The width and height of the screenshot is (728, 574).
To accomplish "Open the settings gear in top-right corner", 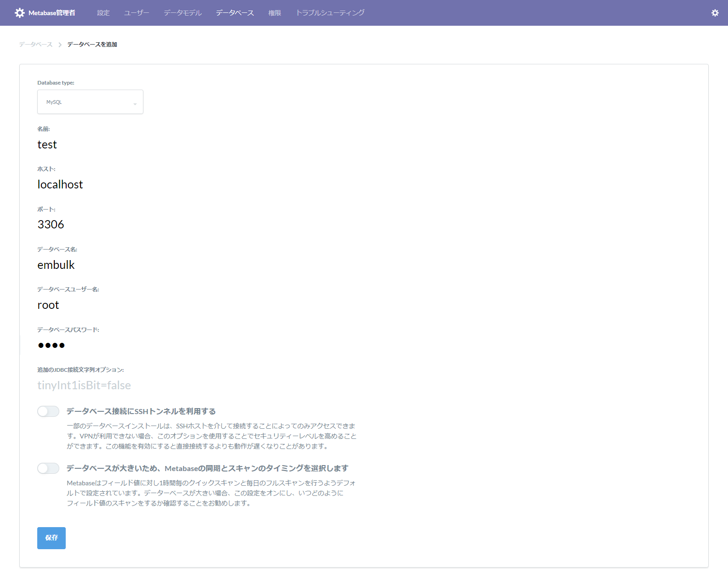I will [x=715, y=13].
